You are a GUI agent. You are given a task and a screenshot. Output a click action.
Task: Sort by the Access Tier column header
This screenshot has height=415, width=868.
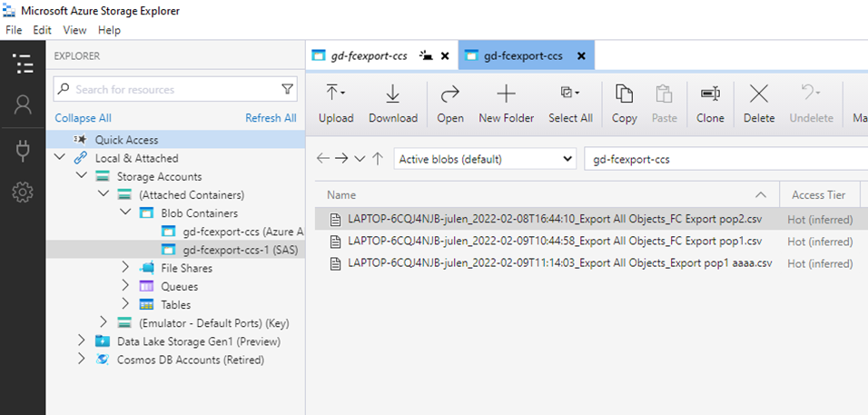point(819,194)
